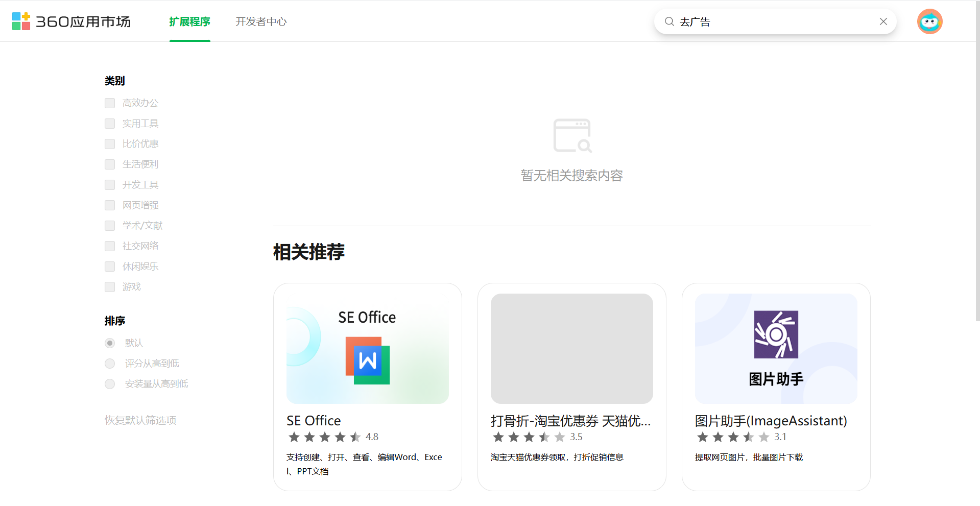Click the 排序 filter heading

pyautogui.click(x=115, y=321)
